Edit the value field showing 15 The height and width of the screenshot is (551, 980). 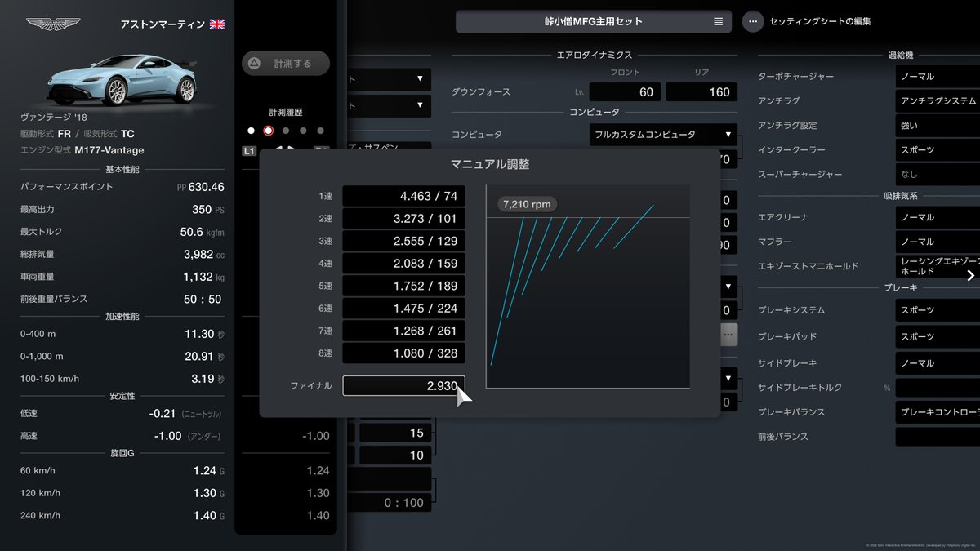pos(395,433)
